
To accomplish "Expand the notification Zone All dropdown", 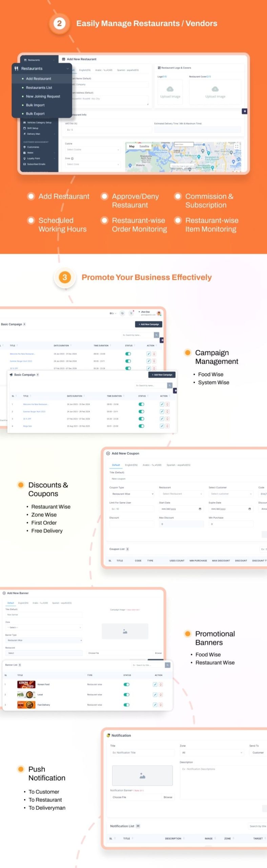I will [212, 753].
